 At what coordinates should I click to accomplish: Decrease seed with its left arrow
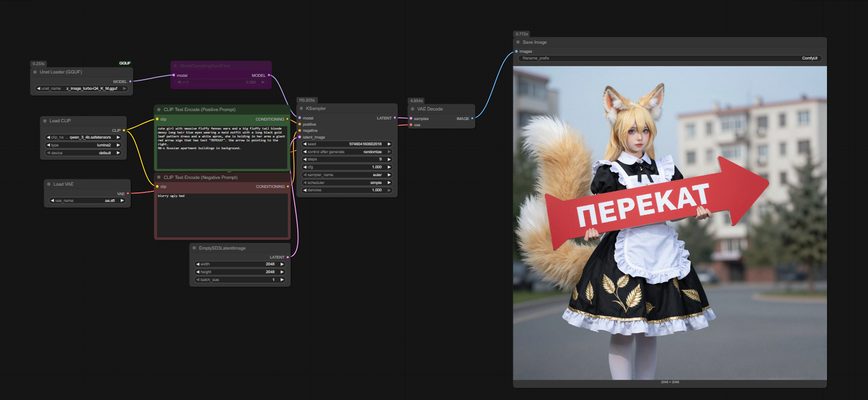coord(305,144)
